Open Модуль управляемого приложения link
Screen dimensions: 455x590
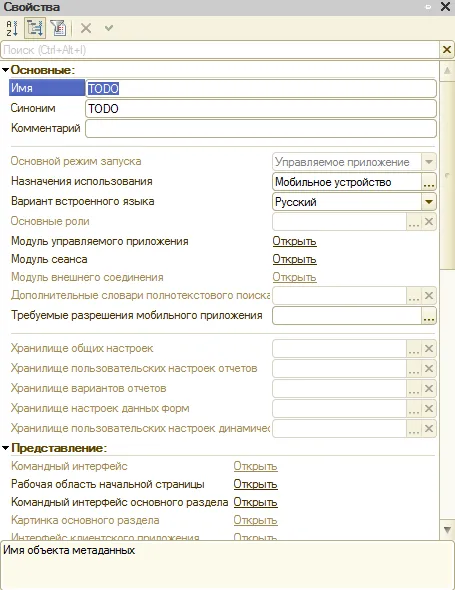click(x=294, y=241)
